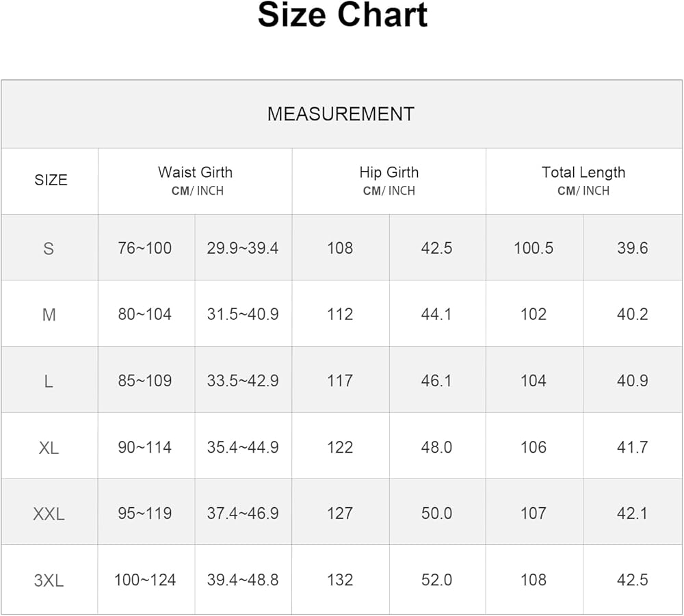684x616 pixels.
Task: Click the L size row label
Action: pyautogui.click(x=49, y=381)
